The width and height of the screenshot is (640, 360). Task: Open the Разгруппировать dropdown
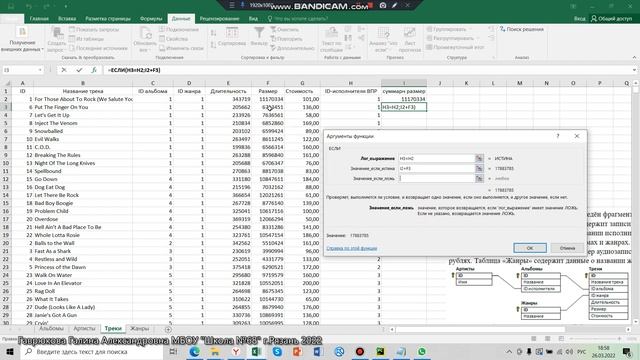coord(452,38)
